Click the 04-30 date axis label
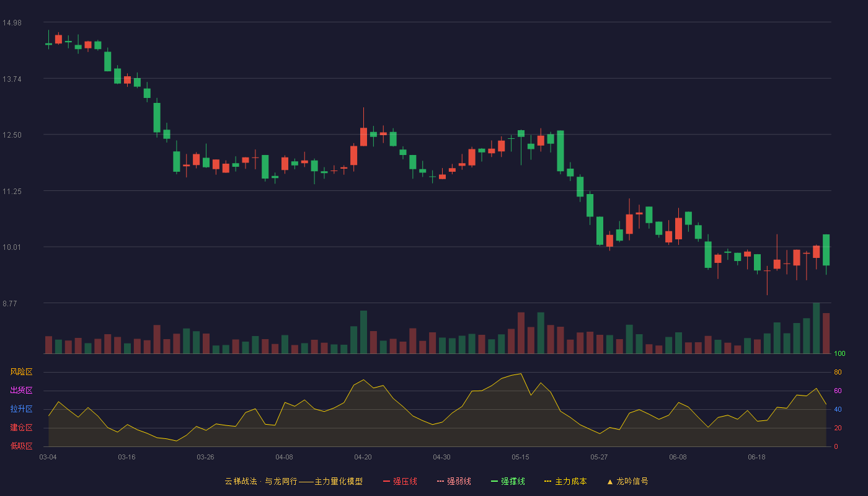This screenshot has height=496, width=868. (441, 457)
